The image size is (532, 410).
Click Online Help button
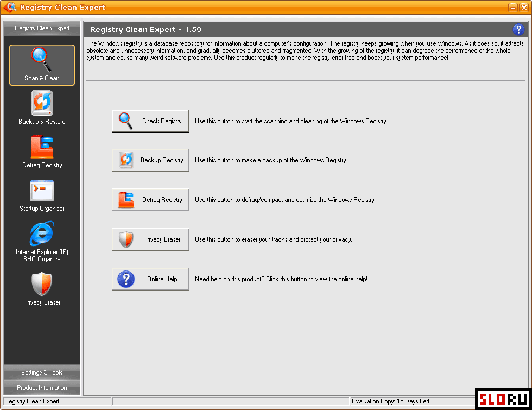pos(151,279)
